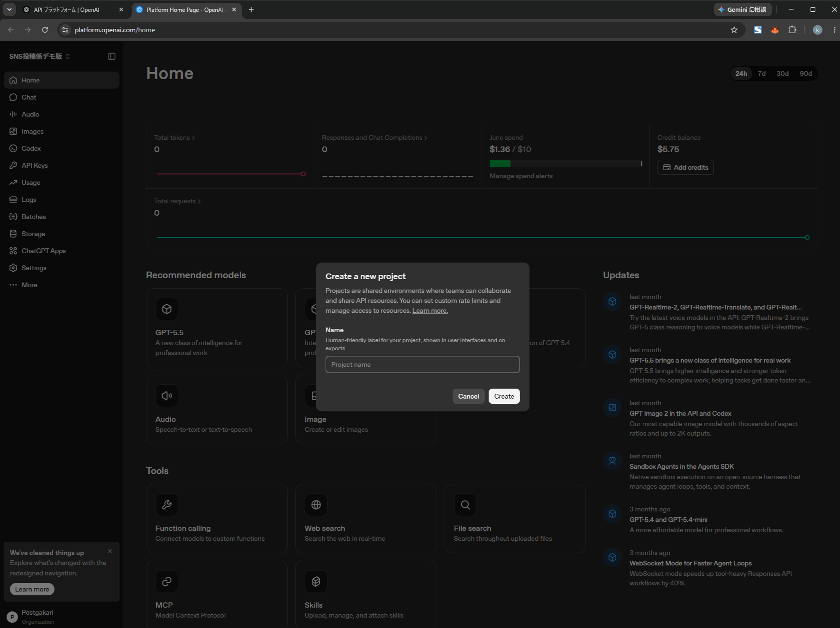840x628 pixels.
Task: Open the browser Extensions menu
Action: [792, 30]
